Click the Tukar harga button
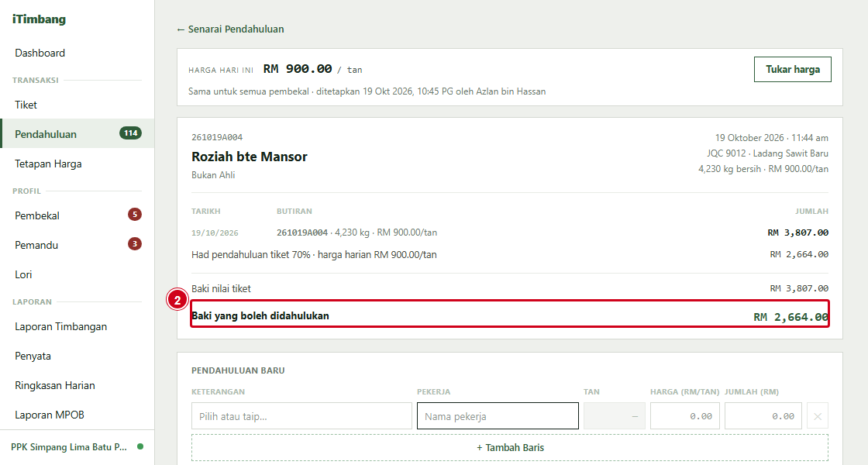Screen dimensions: 868x465 [793, 69]
